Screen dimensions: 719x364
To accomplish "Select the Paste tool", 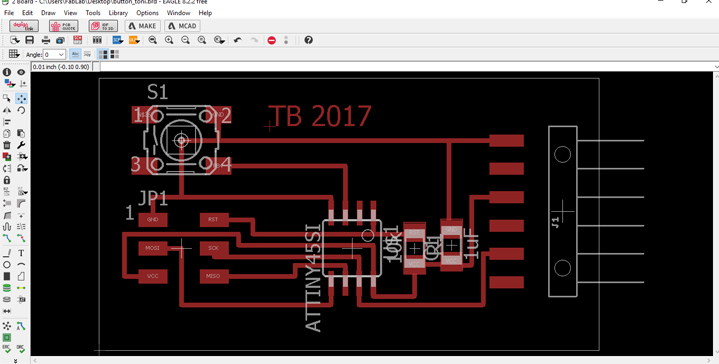I will 21,133.
